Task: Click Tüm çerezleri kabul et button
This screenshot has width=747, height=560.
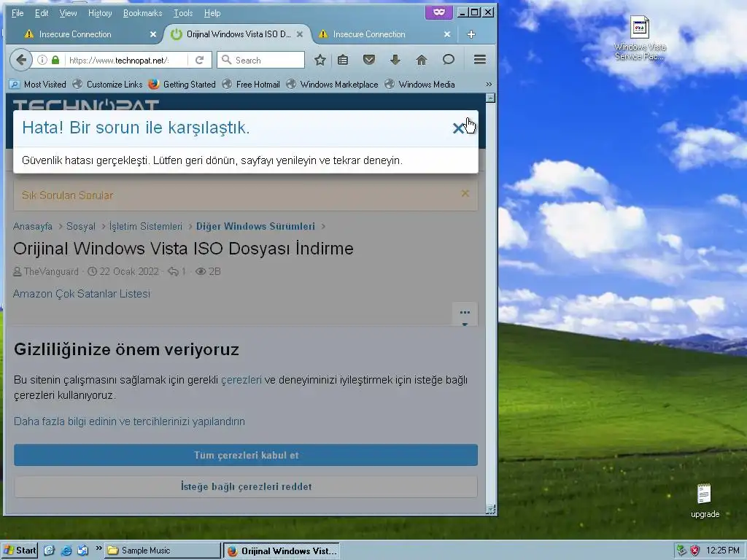Action: (246, 455)
